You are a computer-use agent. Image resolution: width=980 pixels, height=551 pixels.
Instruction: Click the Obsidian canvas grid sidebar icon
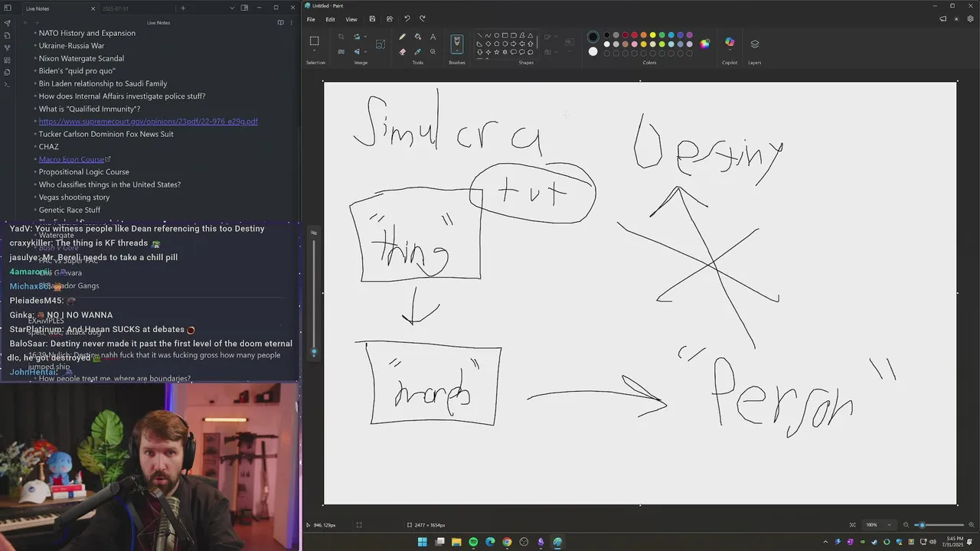tap(7, 60)
